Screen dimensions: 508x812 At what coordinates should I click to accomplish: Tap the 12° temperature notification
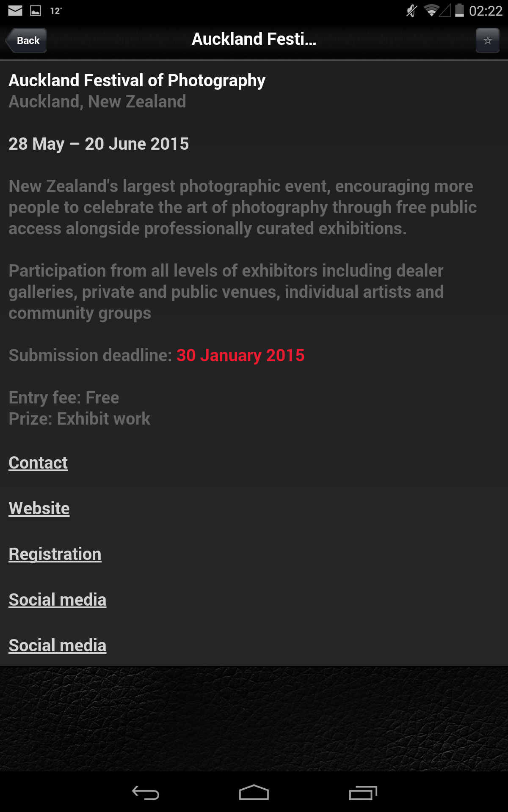click(x=56, y=11)
